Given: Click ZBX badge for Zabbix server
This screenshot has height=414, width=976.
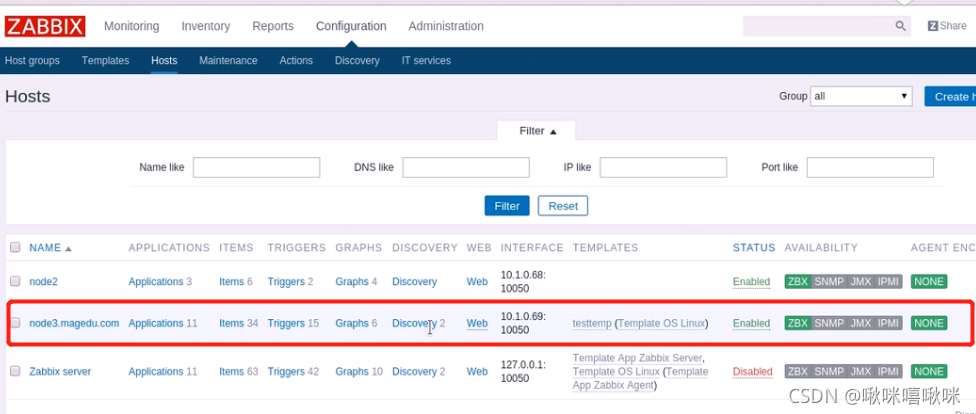Looking at the screenshot, I should 798,372.
